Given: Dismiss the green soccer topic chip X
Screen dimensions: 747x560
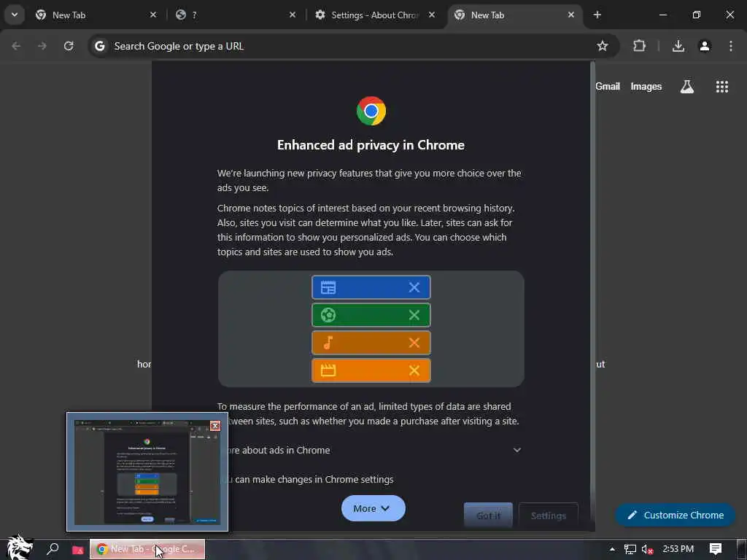Looking at the screenshot, I should click(414, 315).
